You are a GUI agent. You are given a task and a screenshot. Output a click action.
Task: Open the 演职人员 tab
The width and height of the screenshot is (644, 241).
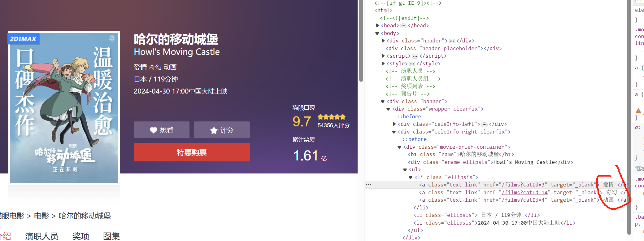coord(41,236)
